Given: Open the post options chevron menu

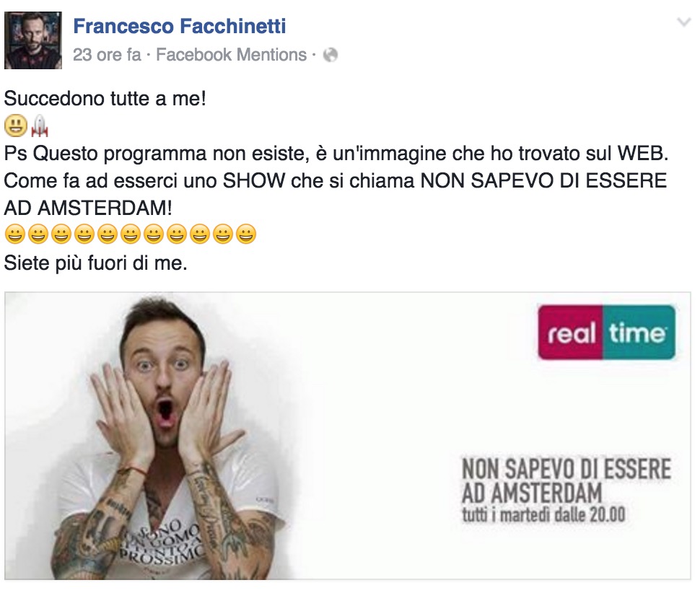Looking at the screenshot, I should [683, 22].
